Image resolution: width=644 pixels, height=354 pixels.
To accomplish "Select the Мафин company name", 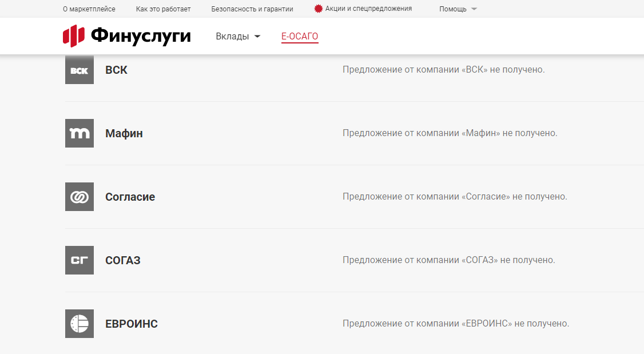I will pyautogui.click(x=124, y=133).
